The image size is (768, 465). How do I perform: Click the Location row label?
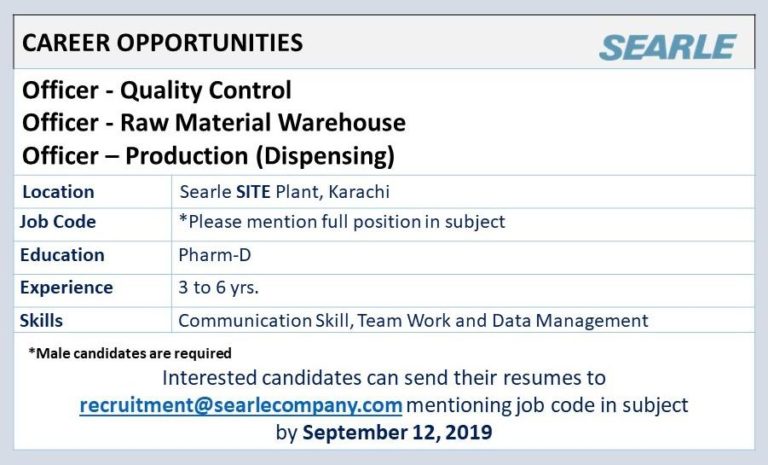coord(58,192)
